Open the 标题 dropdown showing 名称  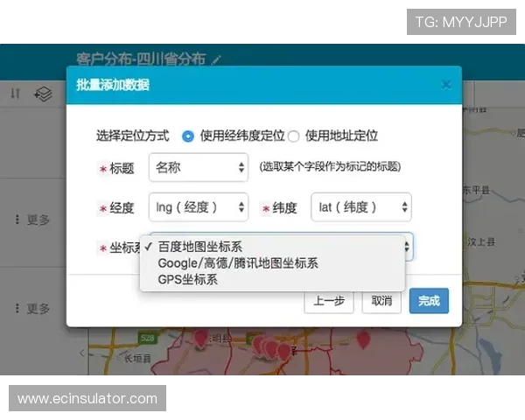tap(199, 167)
